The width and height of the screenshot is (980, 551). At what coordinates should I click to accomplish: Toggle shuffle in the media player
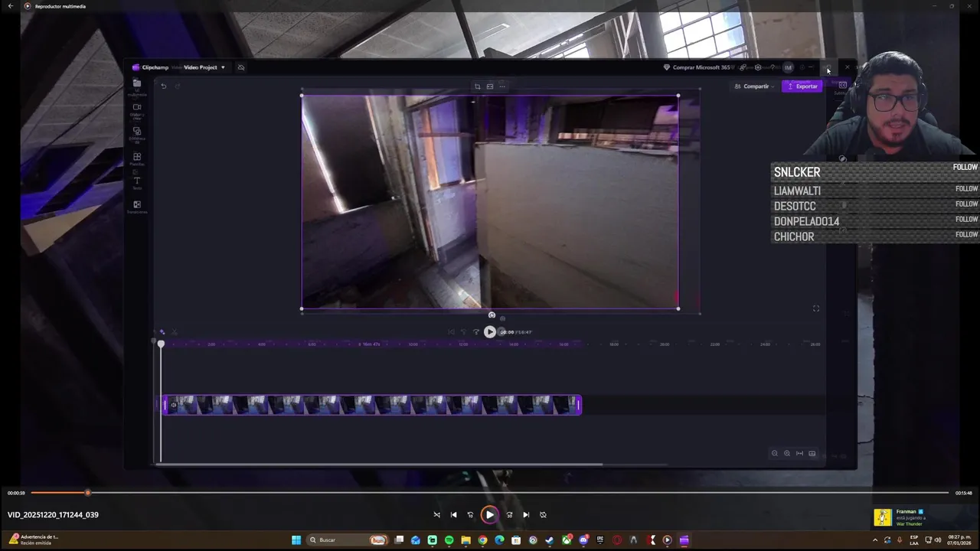click(x=436, y=515)
